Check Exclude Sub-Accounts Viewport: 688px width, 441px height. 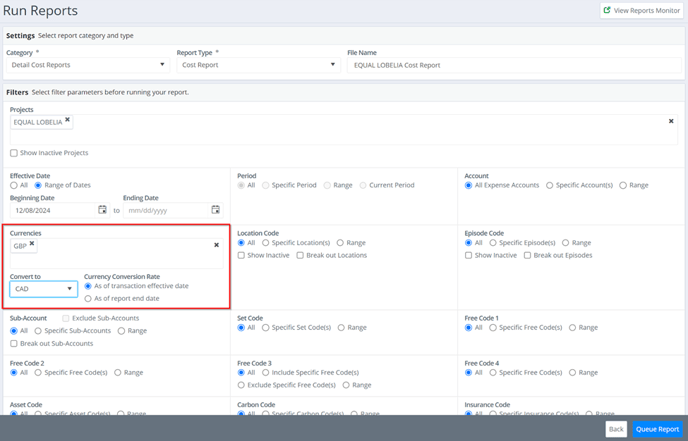(x=66, y=318)
